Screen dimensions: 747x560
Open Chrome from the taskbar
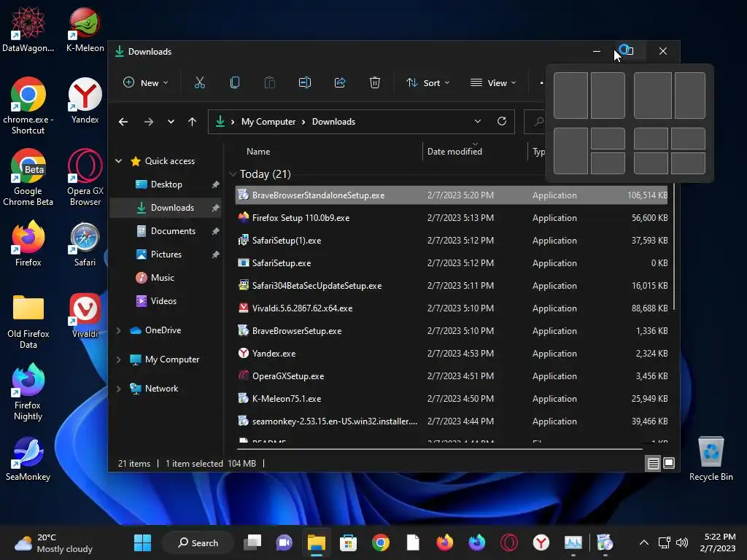(381, 542)
